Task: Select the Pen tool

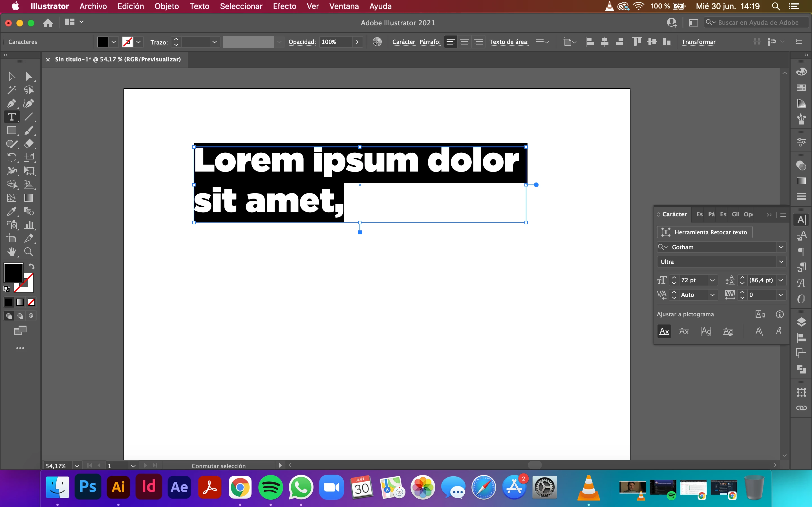Action: 11,103
